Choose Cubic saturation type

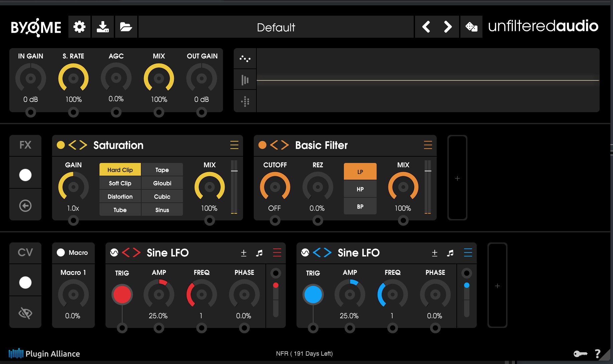tap(162, 196)
